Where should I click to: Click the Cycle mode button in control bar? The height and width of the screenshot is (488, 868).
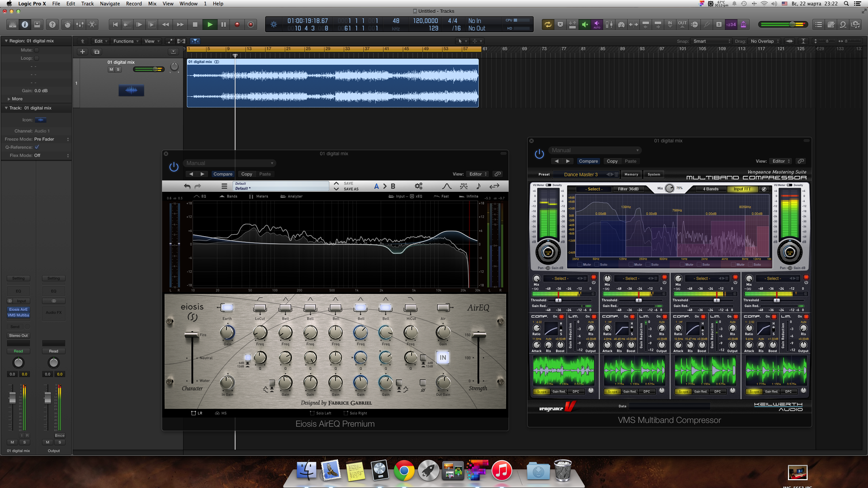[x=548, y=24]
